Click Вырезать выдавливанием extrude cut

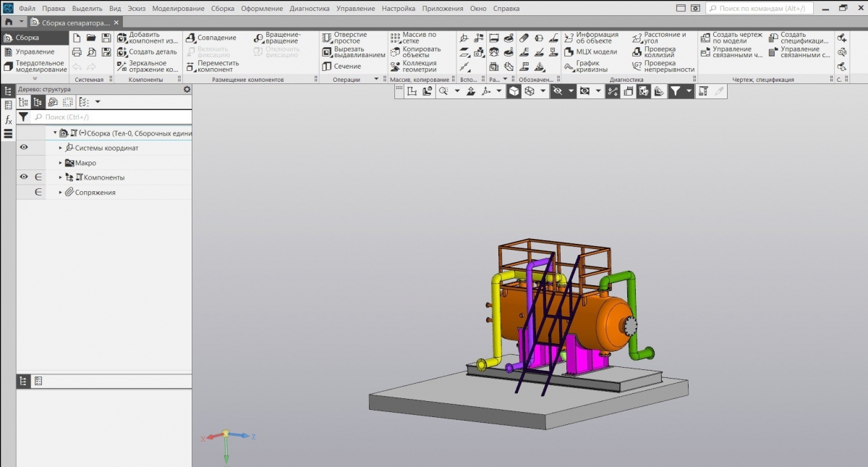click(x=353, y=52)
